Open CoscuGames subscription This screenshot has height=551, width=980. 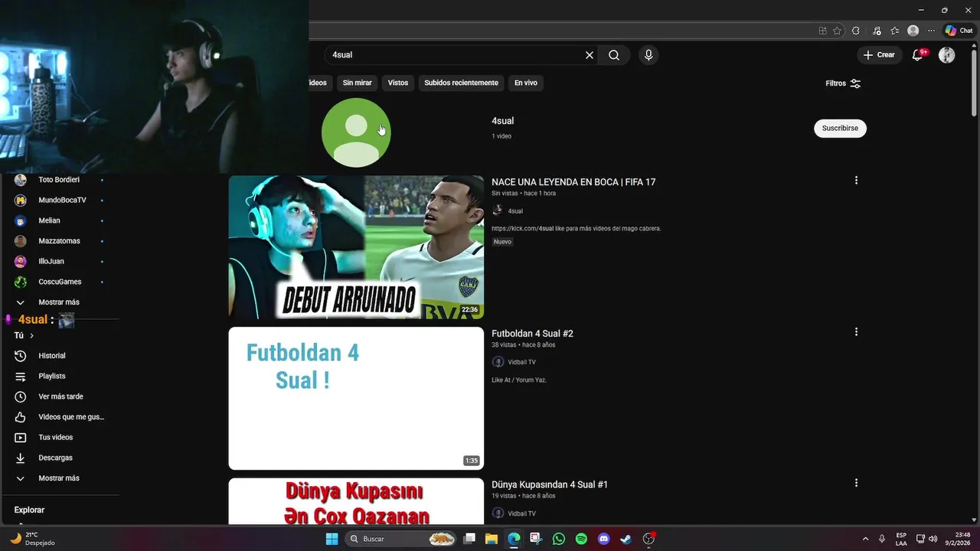(60, 282)
